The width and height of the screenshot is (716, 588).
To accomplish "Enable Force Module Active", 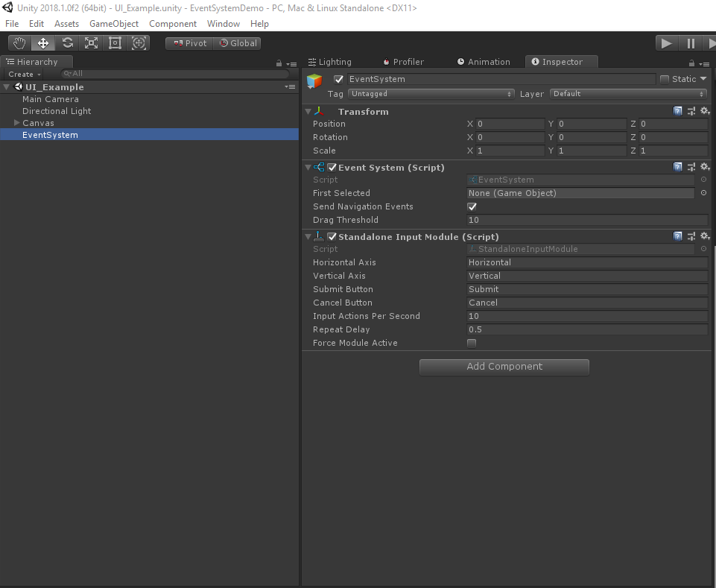I will (x=472, y=342).
